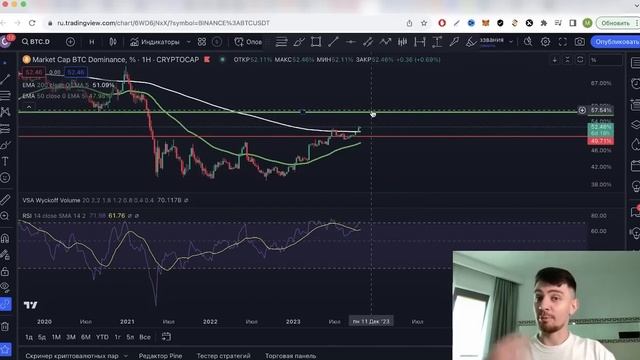Select the 3М date range
The image size is (640, 360).
click(x=71, y=337)
